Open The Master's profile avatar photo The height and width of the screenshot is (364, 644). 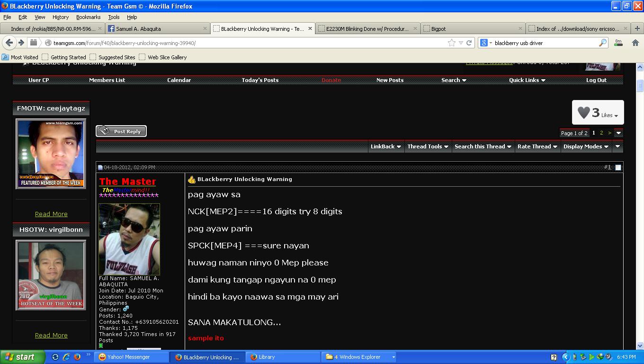click(129, 239)
